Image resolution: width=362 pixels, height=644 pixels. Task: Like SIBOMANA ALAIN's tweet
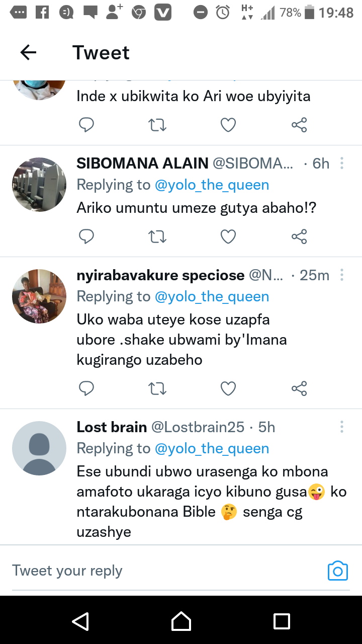click(x=228, y=236)
